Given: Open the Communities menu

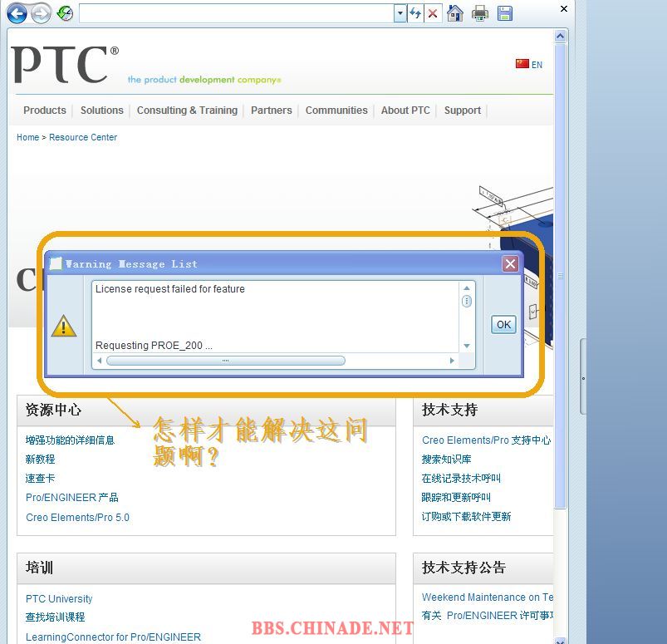Looking at the screenshot, I should coord(336,111).
